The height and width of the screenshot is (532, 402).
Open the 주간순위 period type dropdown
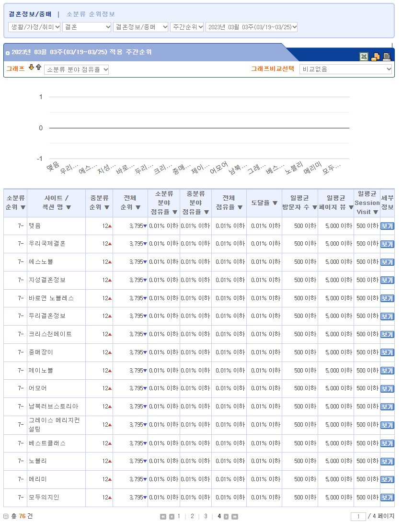click(x=187, y=27)
